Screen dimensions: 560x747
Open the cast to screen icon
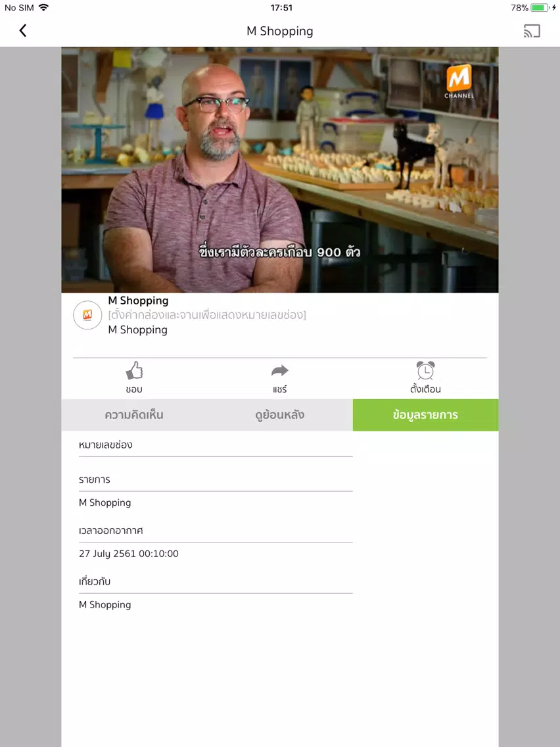coord(532,31)
